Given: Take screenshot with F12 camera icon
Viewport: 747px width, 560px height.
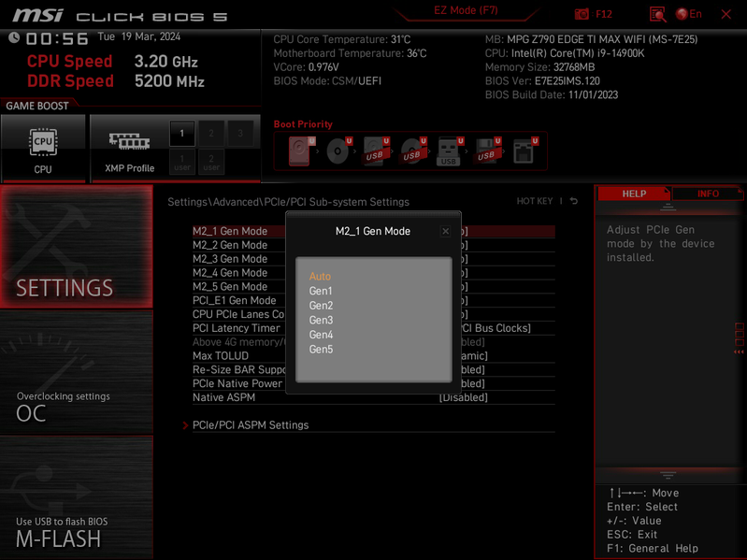Looking at the screenshot, I should point(582,14).
